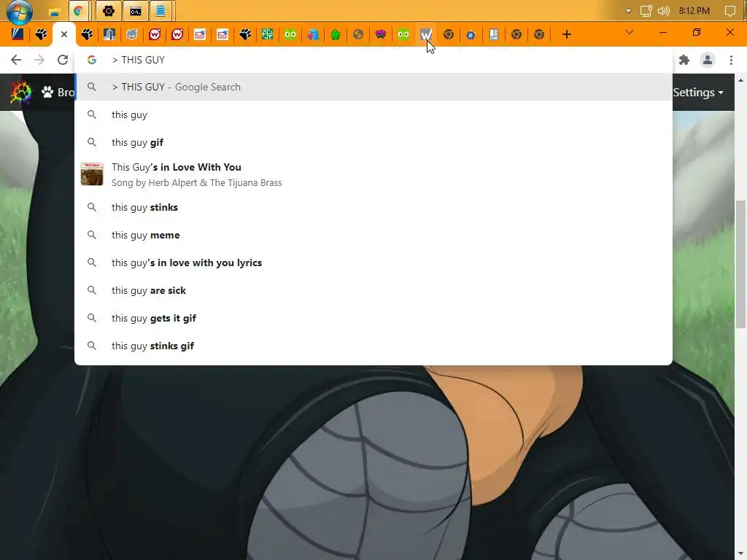747x560 pixels.
Task: Click the page scrollbar up arrow
Action: pyautogui.click(x=740, y=80)
